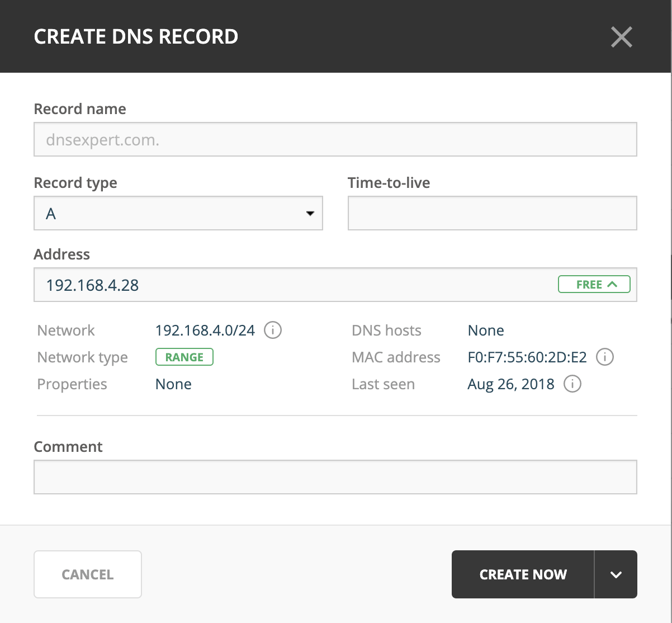Click the info icon next to MAC address
Screen dimensions: 672x623
[x=605, y=357]
